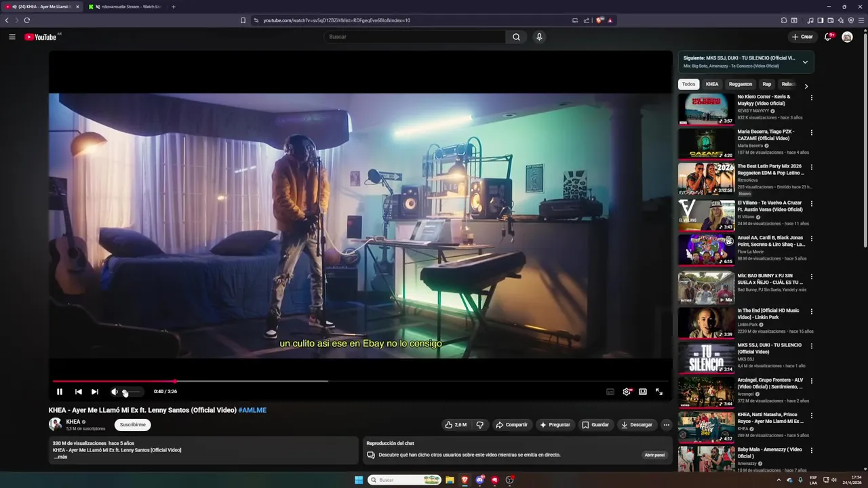Click the Descargar button
The image size is (868, 488).
[637, 425]
